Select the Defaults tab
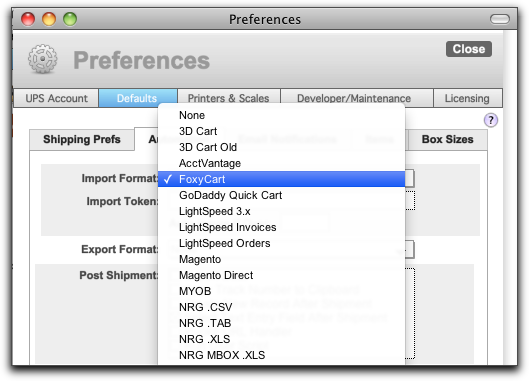The width and height of the screenshot is (529, 381). click(138, 98)
